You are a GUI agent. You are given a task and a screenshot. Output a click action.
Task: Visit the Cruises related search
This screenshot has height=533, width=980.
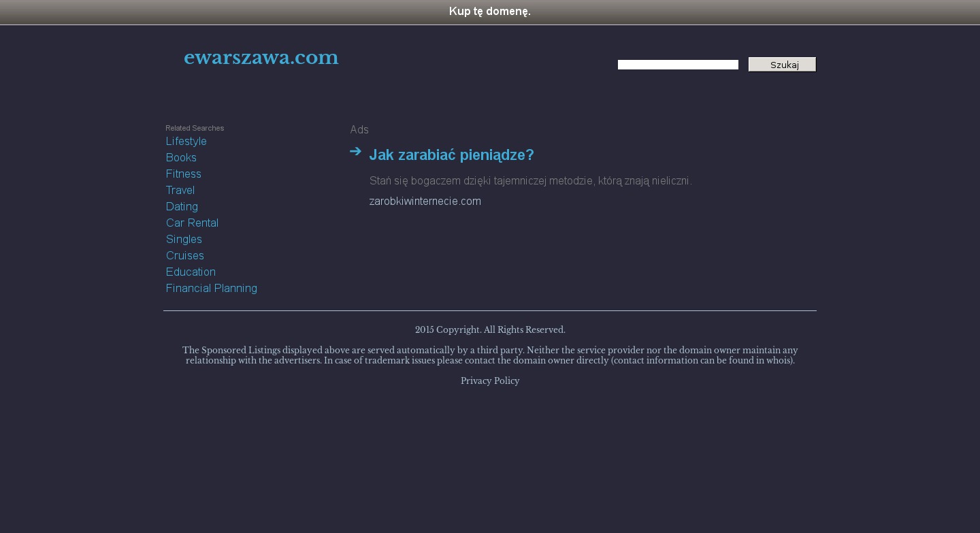pyautogui.click(x=184, y=256)
